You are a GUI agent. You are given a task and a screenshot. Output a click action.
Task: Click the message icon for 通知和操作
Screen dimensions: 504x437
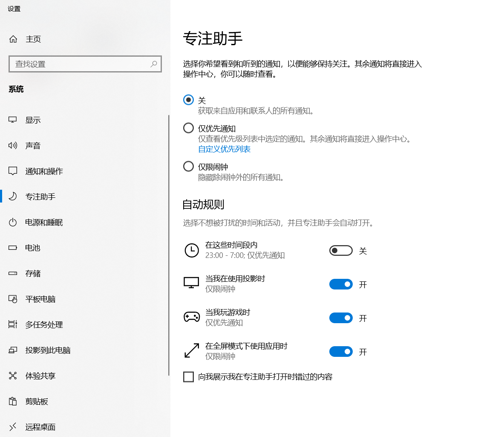point(12,171)
